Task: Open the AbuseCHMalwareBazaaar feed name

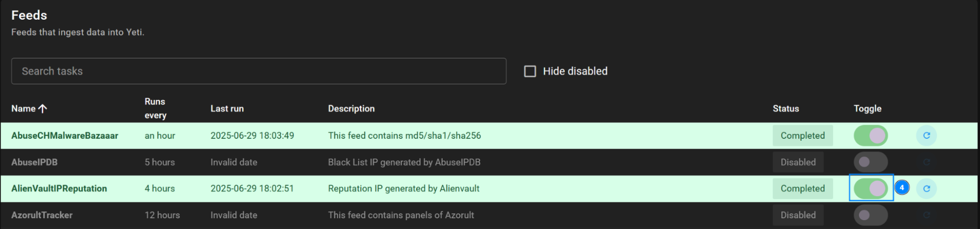Action: click(65, 136)
